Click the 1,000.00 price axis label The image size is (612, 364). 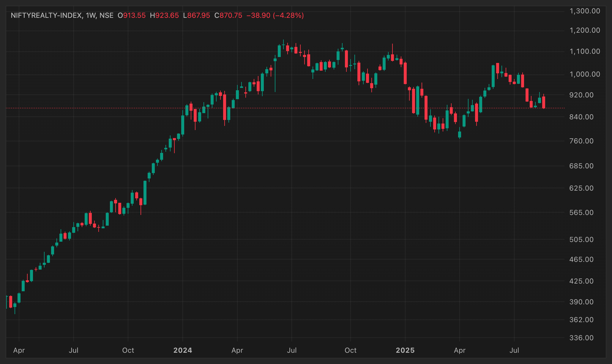[x=585, y=74]
